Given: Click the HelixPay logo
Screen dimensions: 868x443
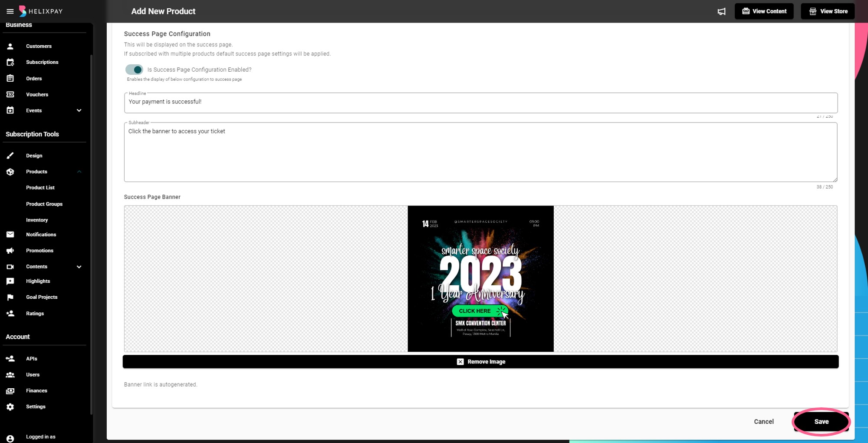Looking at the screenshot, I should coord(41,11).
